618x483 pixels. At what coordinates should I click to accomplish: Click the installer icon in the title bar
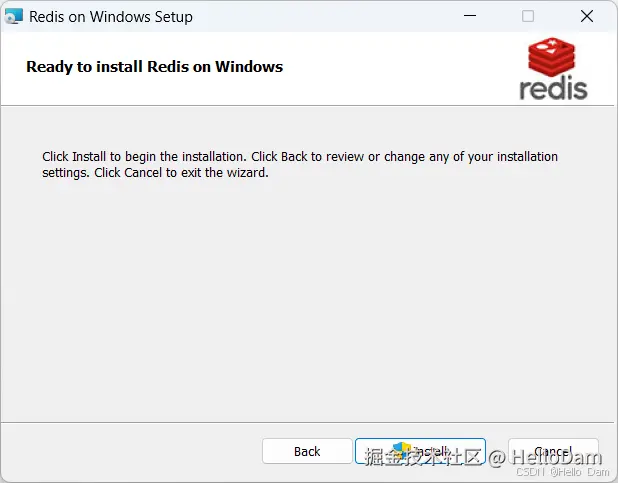point(13,17)
